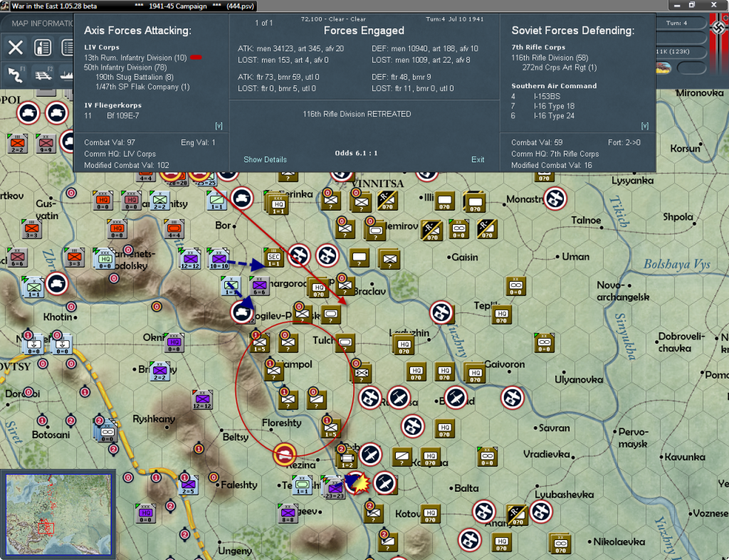The height and width of the screenshot is (560, 729).
Task: Select the purple HQ counter near Oknitsa
Action: [x=174, y=342]
